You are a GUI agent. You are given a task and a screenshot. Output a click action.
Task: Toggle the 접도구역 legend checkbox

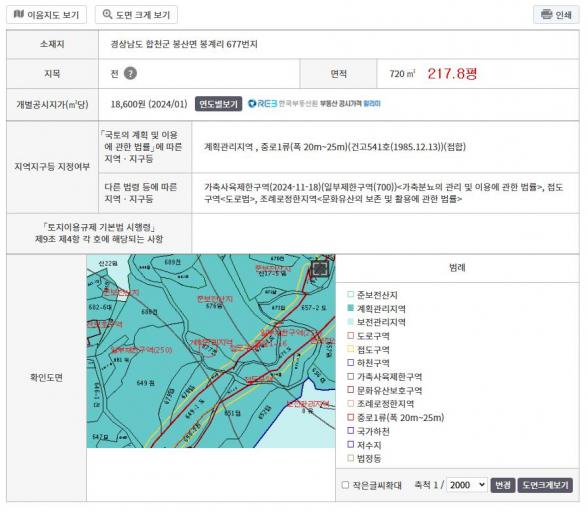[x=351, y=349]
